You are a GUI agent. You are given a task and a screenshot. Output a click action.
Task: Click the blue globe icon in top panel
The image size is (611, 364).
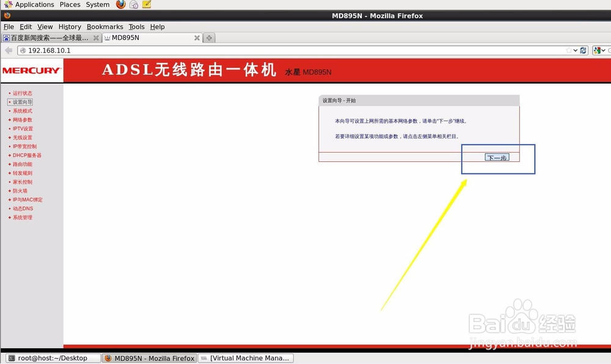tap(133, 4)
